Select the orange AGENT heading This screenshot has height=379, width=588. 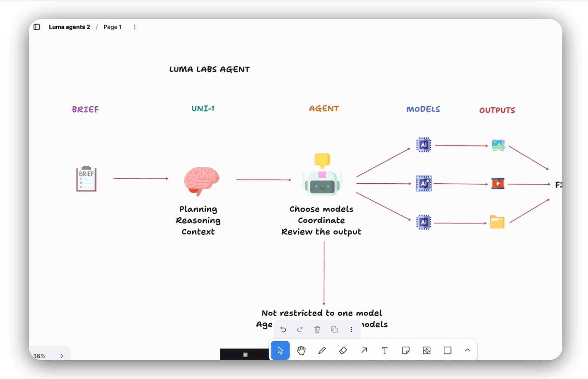coord(324,108)
